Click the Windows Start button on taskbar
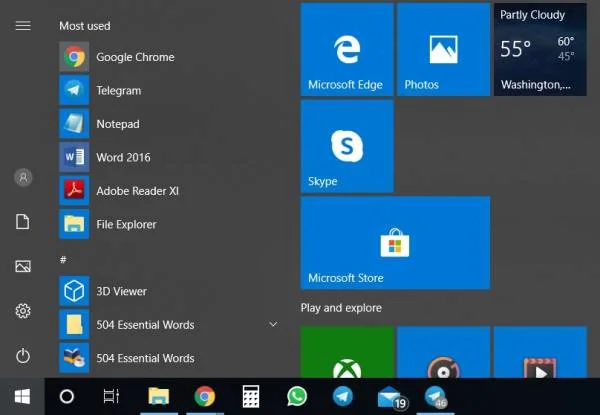This screenshot has width=600, height=415. [22, 396]
